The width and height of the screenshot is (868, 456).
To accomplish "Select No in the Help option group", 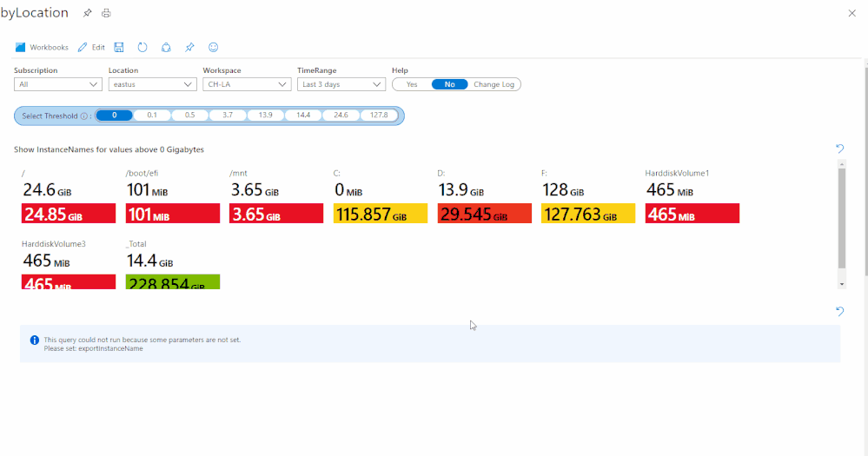I will [x=449, y=84].
